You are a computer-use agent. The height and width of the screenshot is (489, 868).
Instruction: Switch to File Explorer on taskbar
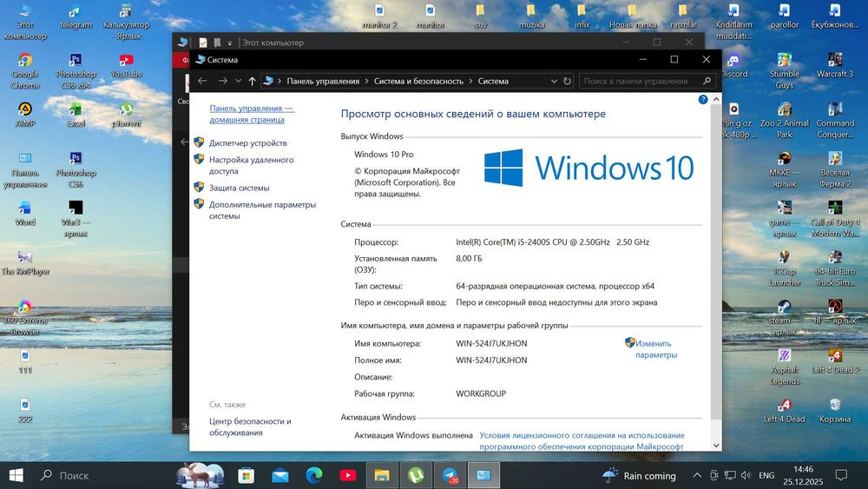coord(382,475)
